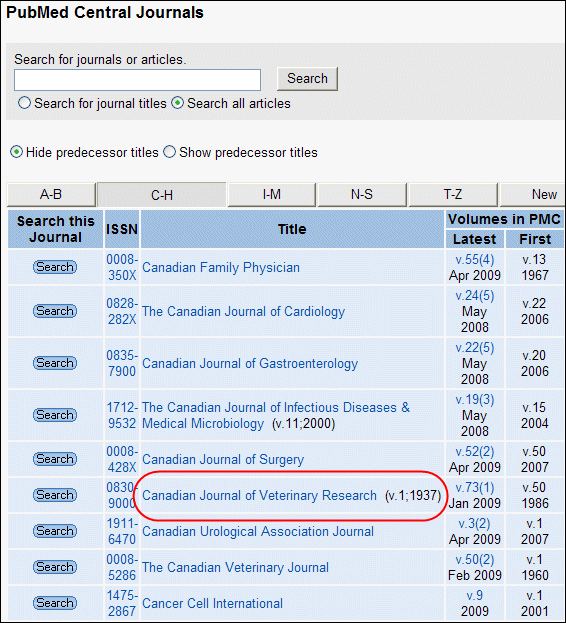Open Canadian Journal of Surgery title
Viewport: 566px width, 623px height.
pyautogui.click(x=223, y=460)
